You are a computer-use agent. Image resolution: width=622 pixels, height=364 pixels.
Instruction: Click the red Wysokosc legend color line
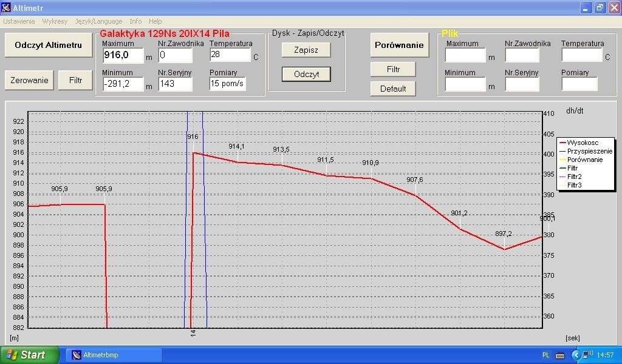[x=562, y=143]
